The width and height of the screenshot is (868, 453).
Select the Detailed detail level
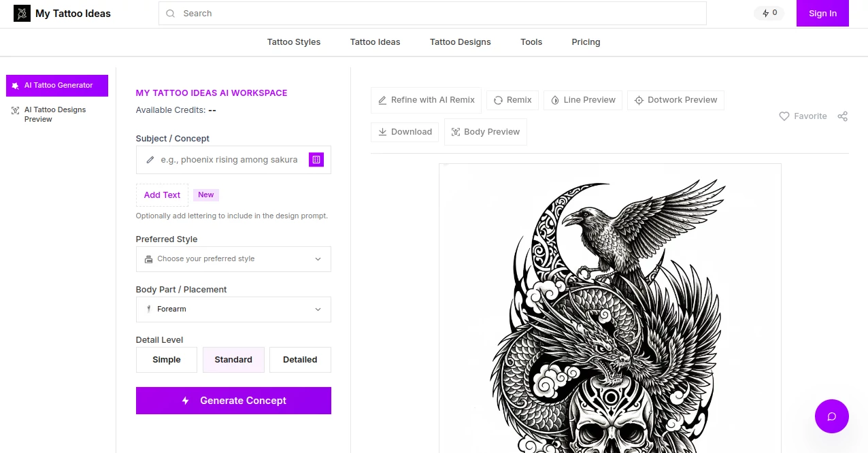(300, 359)
